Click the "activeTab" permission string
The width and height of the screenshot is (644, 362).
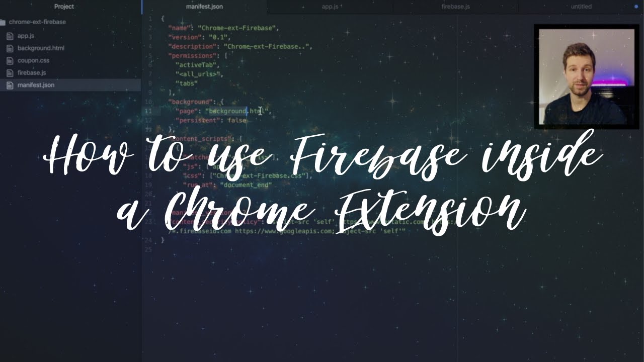pos(197,65)
